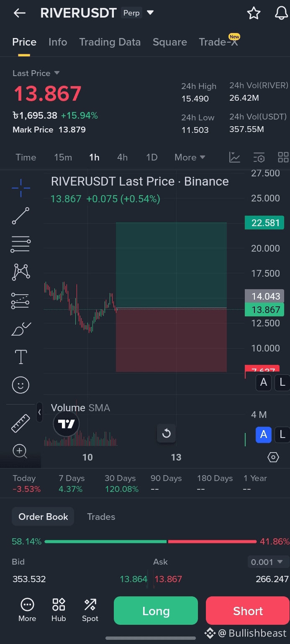Select the crosshair cursor tool

21,188
